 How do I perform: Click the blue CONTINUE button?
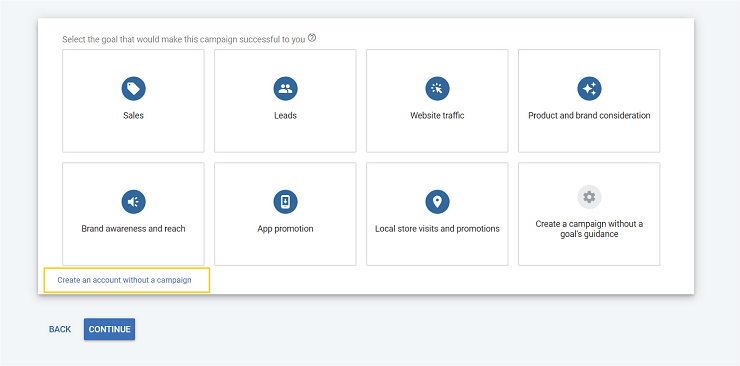point(109,329)
